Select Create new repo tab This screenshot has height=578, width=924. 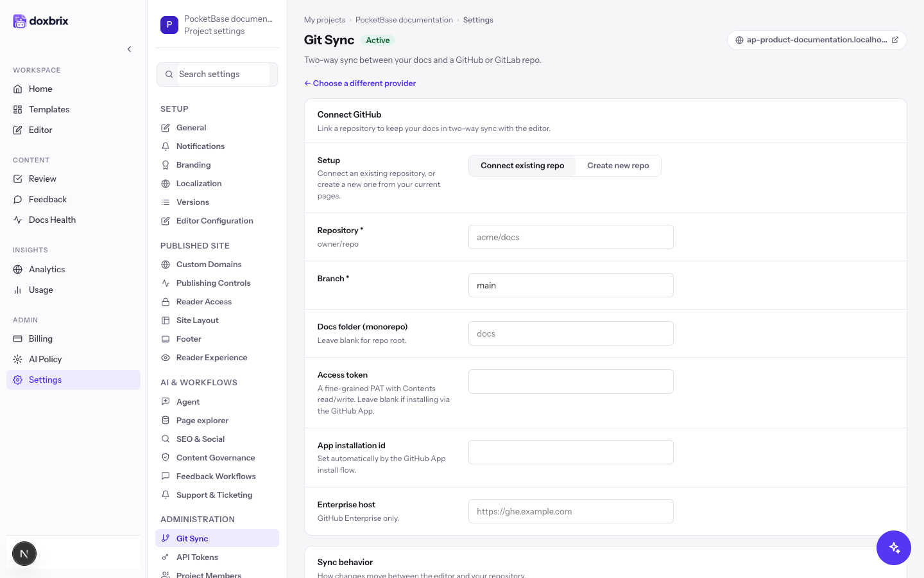tap(618, 166)
